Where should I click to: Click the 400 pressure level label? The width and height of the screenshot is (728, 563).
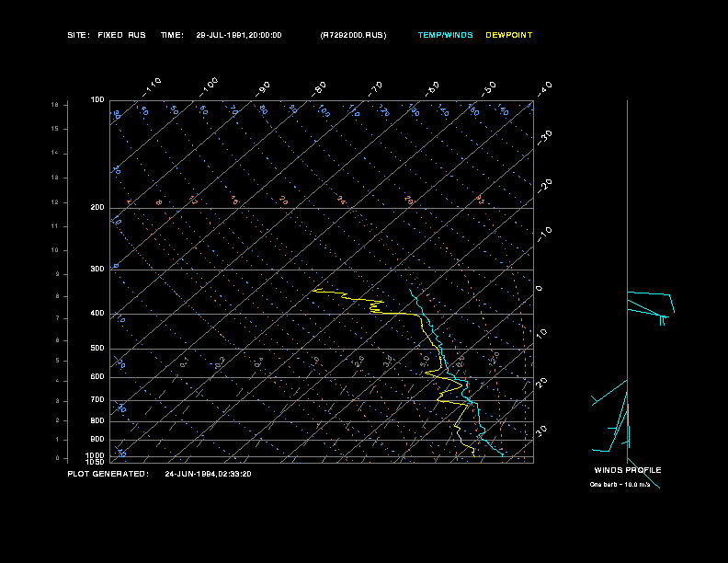coord(97,313)
